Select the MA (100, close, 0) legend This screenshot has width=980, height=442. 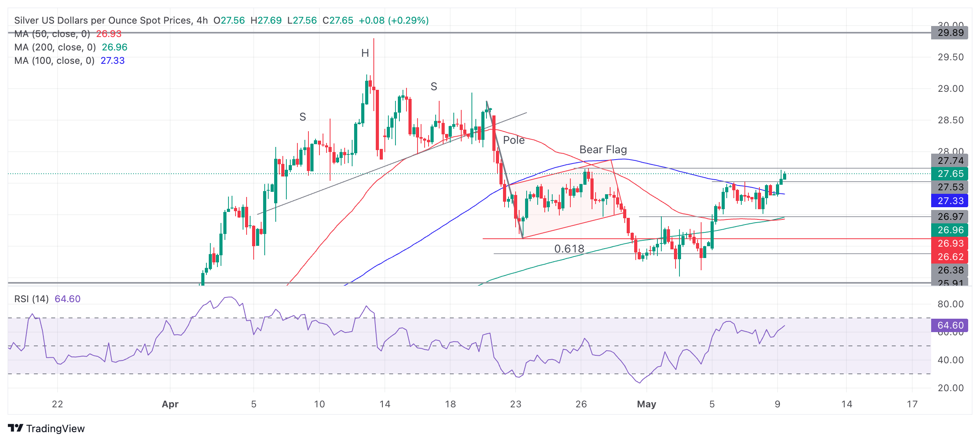54,61
